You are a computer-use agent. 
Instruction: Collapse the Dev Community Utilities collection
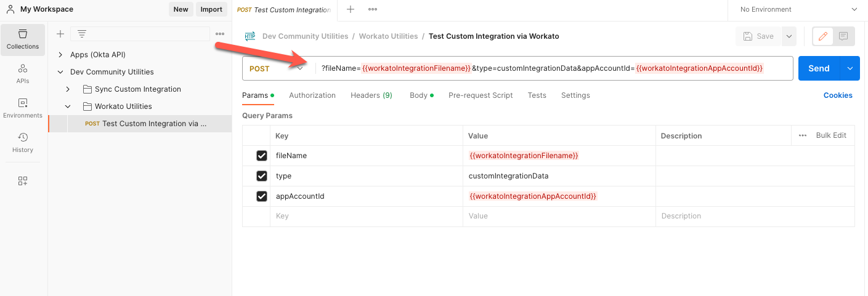[60, 72]
